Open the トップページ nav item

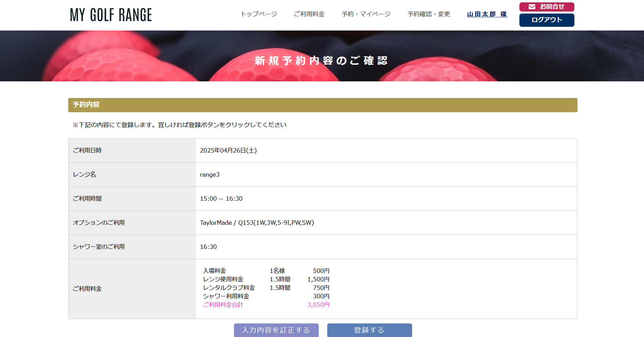coord(259,14)
